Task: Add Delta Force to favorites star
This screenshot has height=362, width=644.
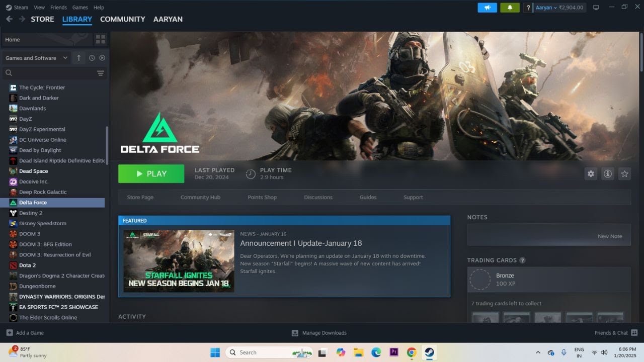Action: click(x=624, y=173)
